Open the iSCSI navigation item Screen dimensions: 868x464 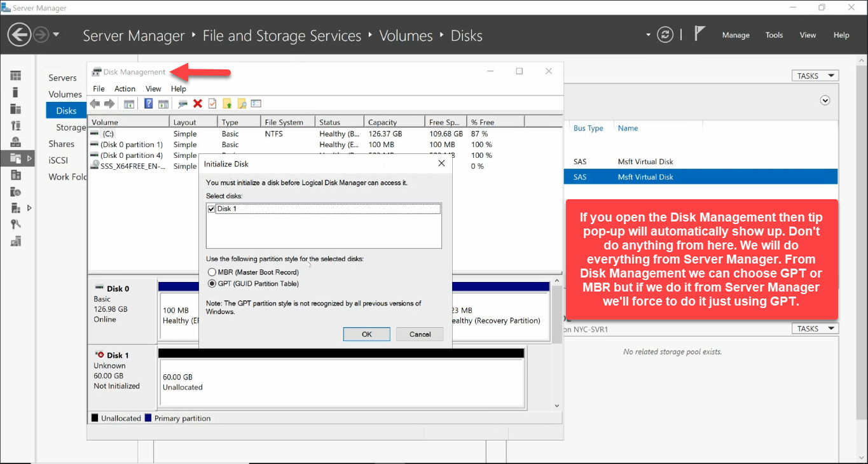(x=59, y=160)
